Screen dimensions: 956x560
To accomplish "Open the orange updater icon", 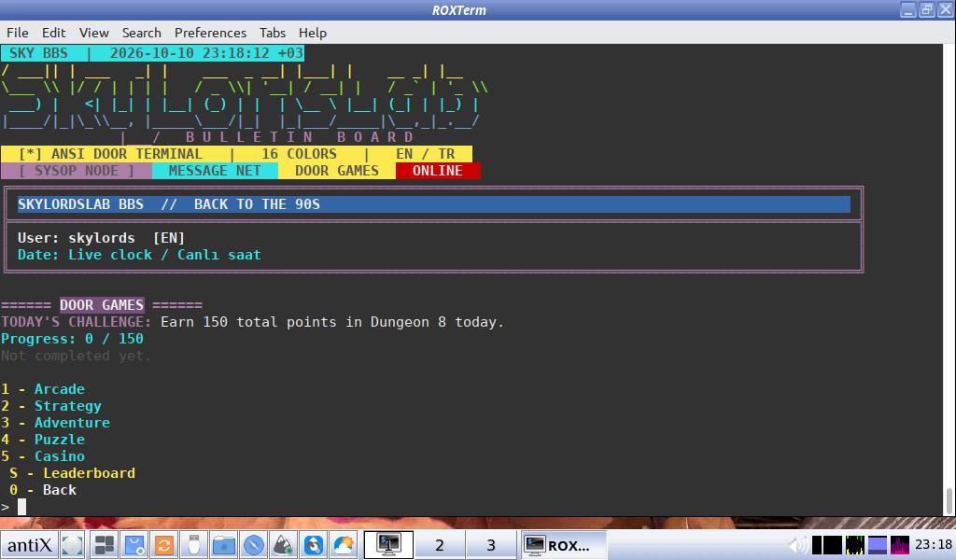I will coord(164,545).
